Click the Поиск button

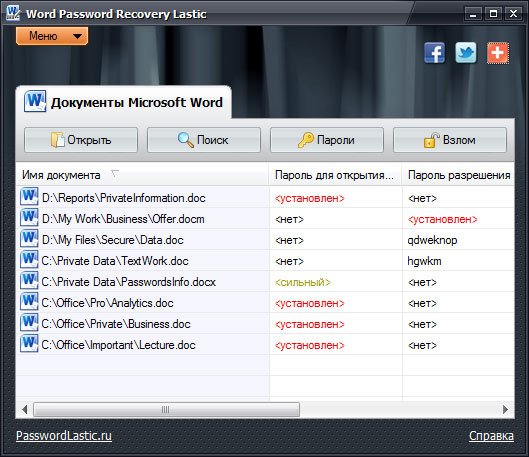tap(204, 140)
